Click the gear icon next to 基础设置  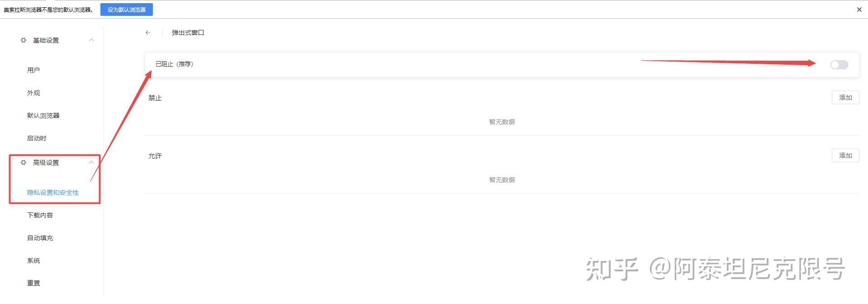tap(24, 40)
